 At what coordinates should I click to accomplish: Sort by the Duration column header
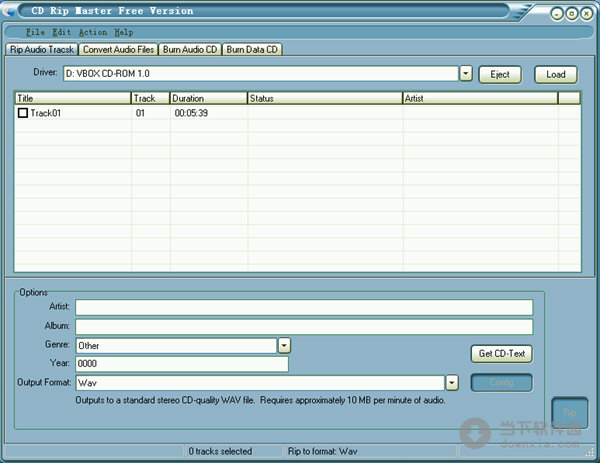click(x=209, y=98)
